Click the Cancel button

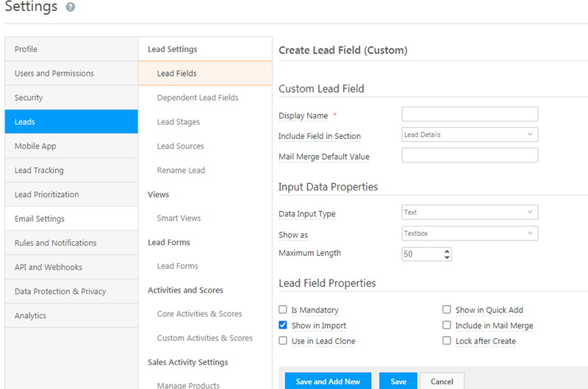pyautogui.click(x=442, y=381)
